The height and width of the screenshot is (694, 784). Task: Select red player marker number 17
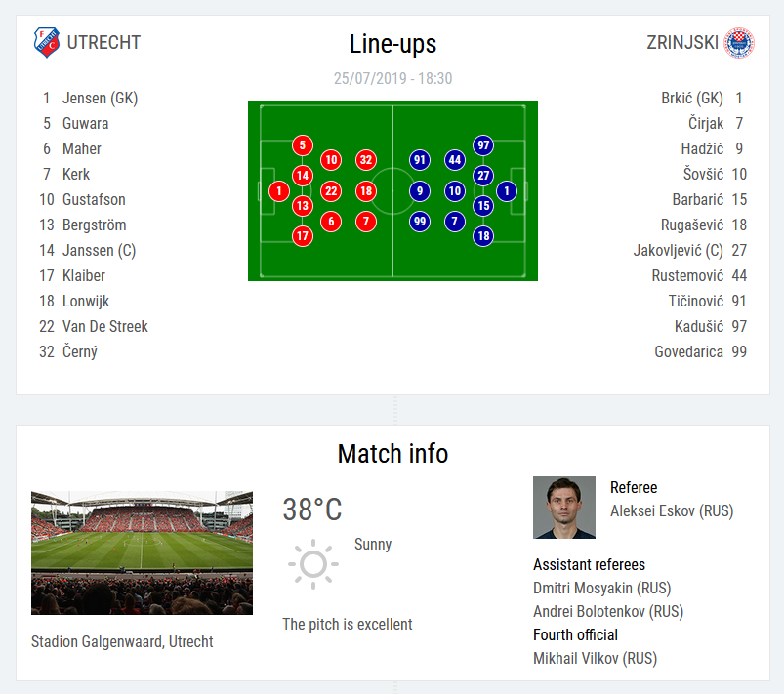(x=303, y=236)
